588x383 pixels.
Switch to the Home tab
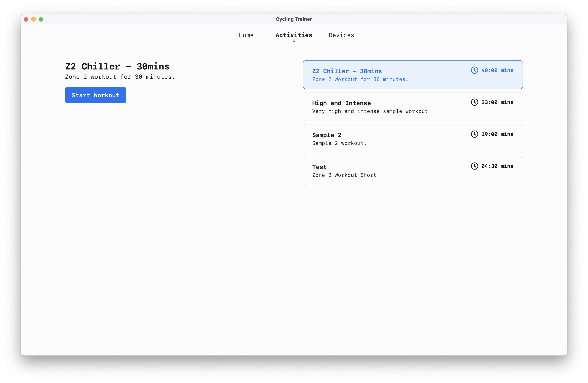[x=246, y=35]
